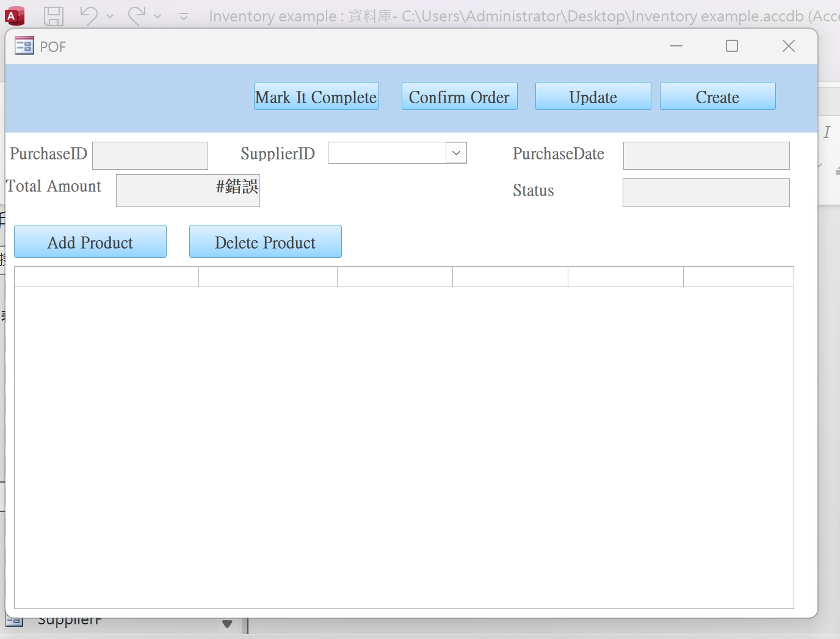The width and height of the screenshot is (840, 639).
Task: Maximize the POF form window
Action: point(732,46)
